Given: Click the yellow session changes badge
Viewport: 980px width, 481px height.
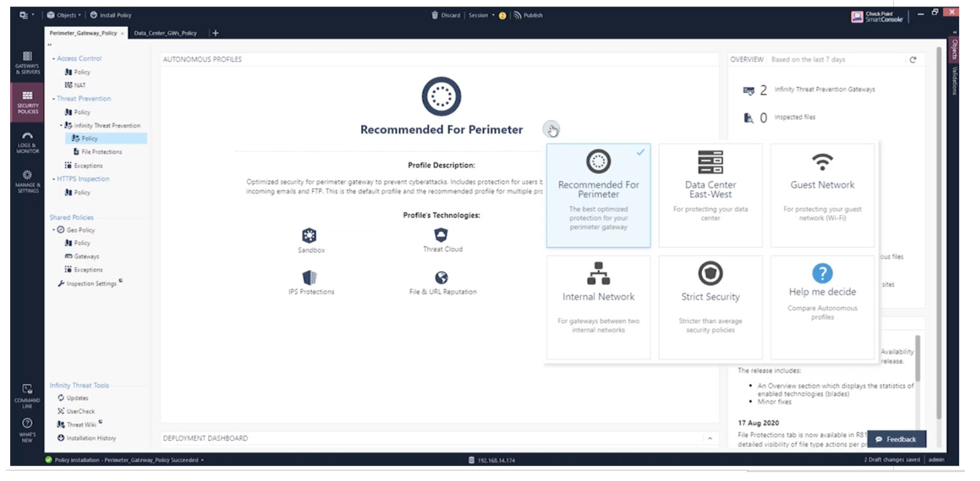Looking at the screenshot, I should click(502, 16).
